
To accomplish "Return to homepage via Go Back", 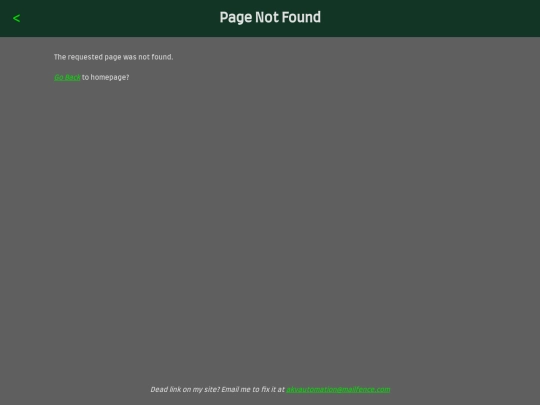I will tap(67, 77).
